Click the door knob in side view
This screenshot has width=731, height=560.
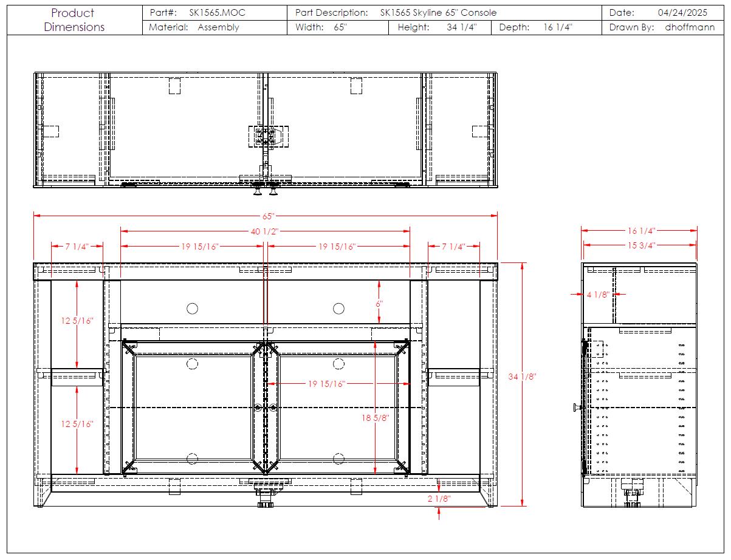point(576,408)
